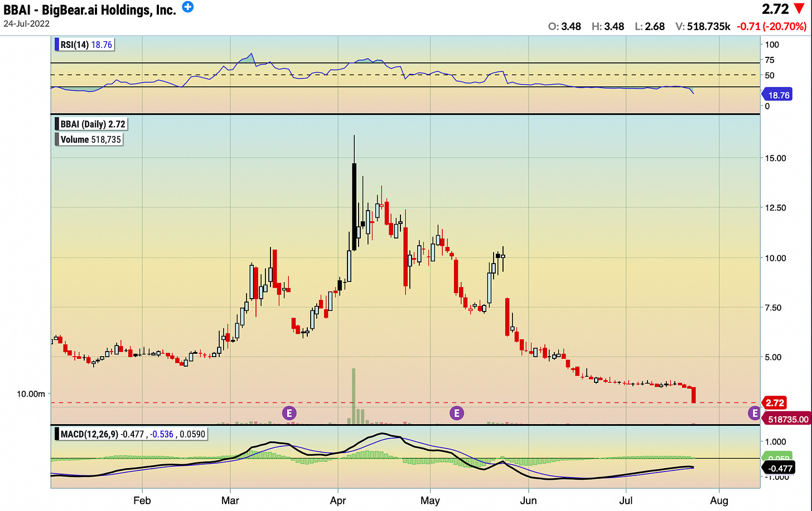
Task: Click the 7.50 price axis label
Action: coord(774,308)
